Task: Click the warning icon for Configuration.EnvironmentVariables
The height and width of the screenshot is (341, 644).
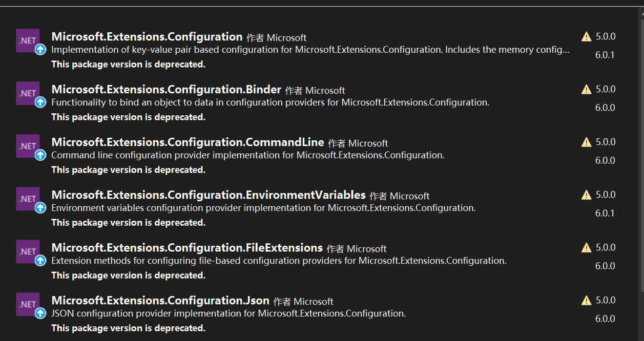Action: [586, 195]
